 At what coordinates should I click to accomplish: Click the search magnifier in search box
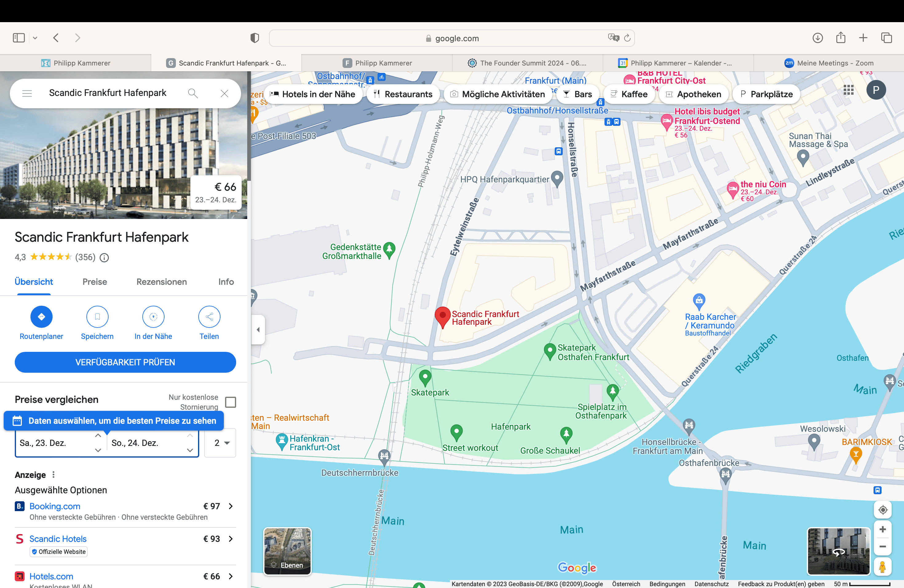(x=193, y=93)
